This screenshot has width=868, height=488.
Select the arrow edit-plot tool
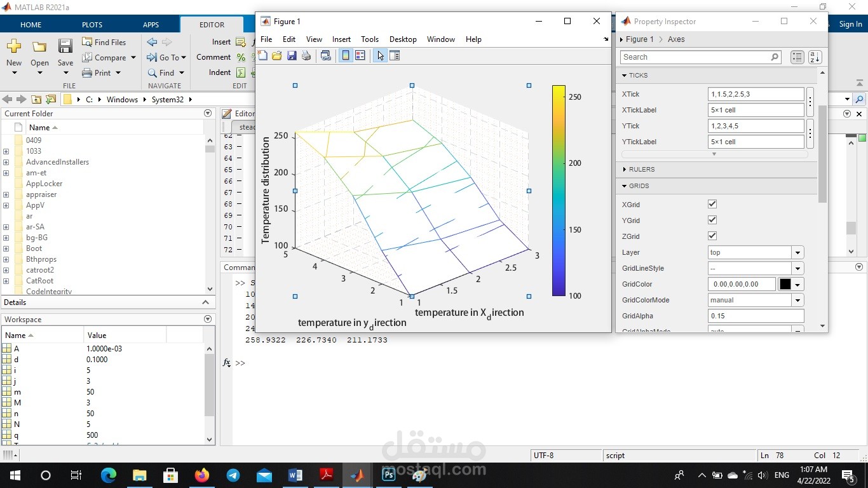click(379, 55)
